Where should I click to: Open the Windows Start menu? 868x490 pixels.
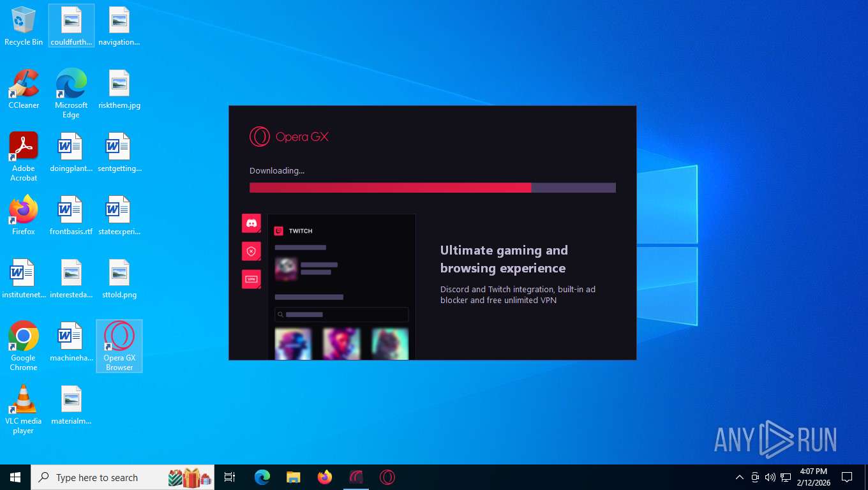click(x=15, y=477)
